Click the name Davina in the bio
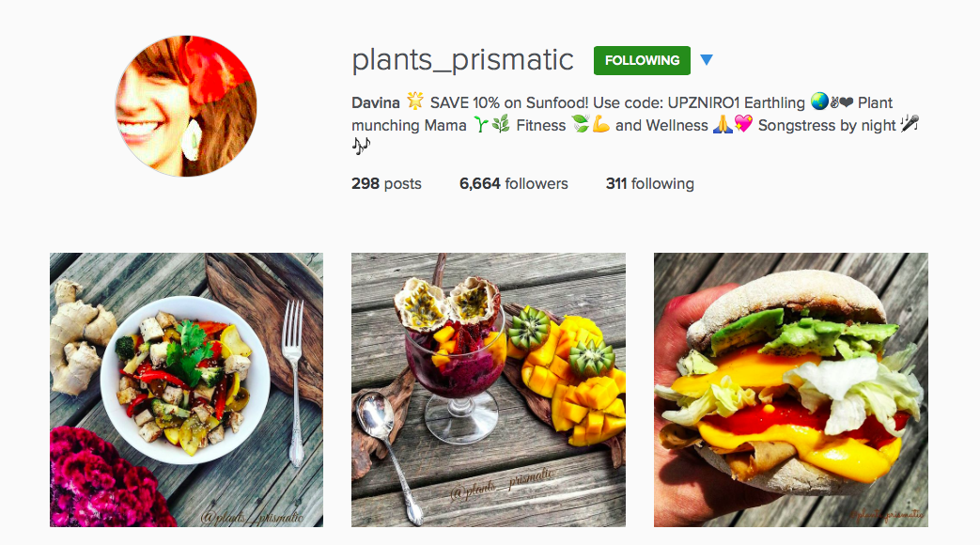980x545 pixels. [376, 102]
